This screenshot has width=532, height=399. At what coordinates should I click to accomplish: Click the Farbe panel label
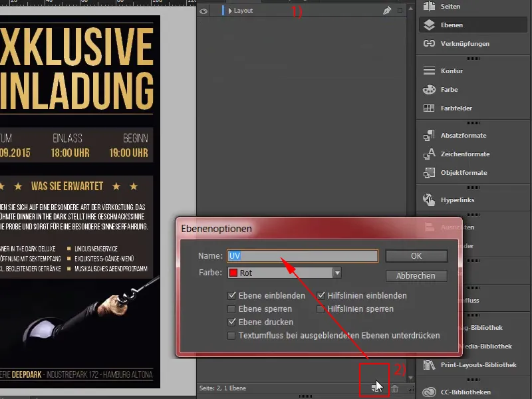[450, 90]
